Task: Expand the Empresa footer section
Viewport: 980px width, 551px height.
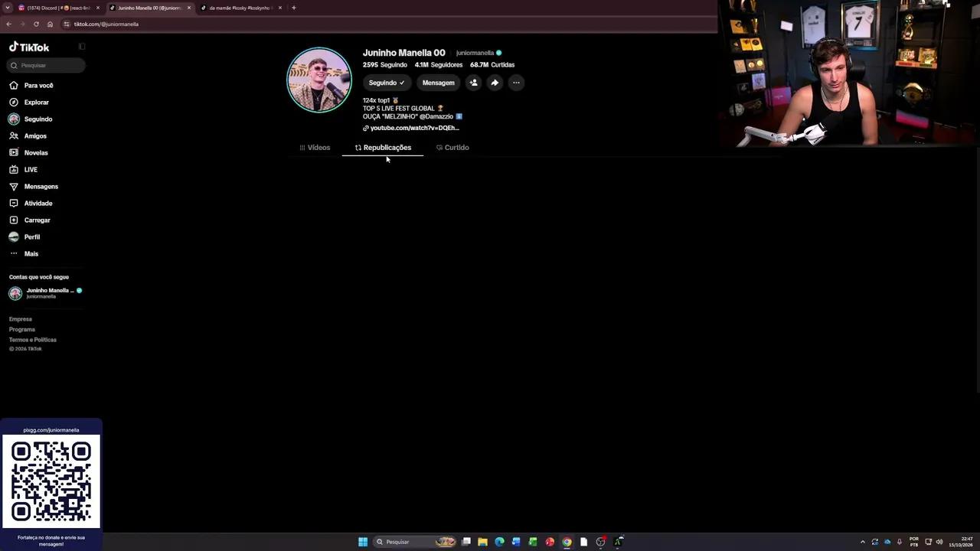Action: (x=21, y=319)
